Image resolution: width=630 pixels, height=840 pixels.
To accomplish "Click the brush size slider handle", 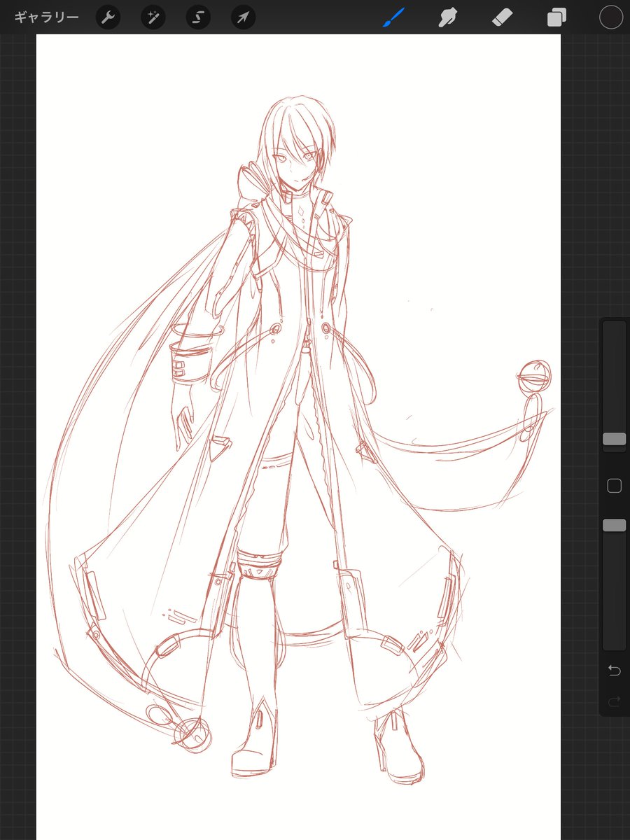I will coord(614,439).
